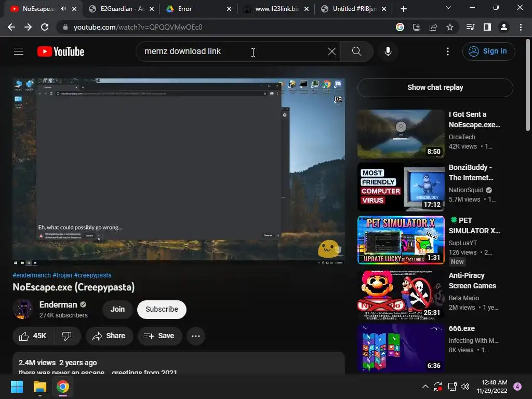Like the video (45K thumbs up)

pos(33,336)
